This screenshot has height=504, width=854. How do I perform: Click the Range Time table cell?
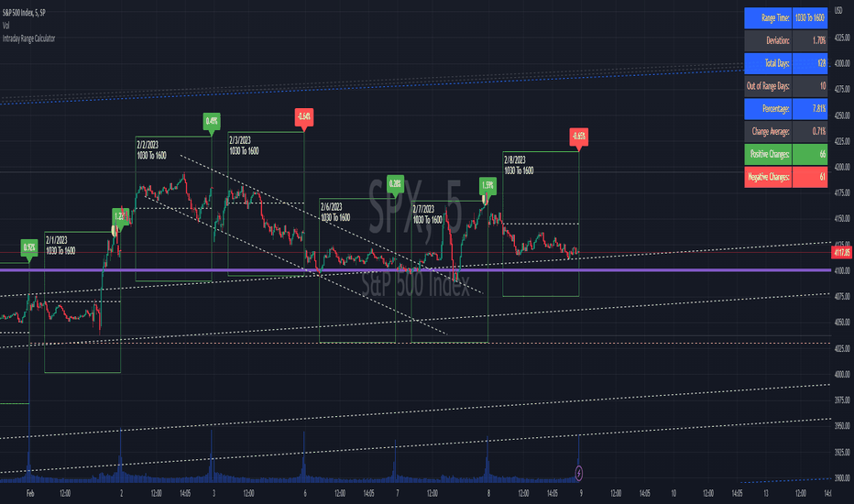tap(769, 18)
